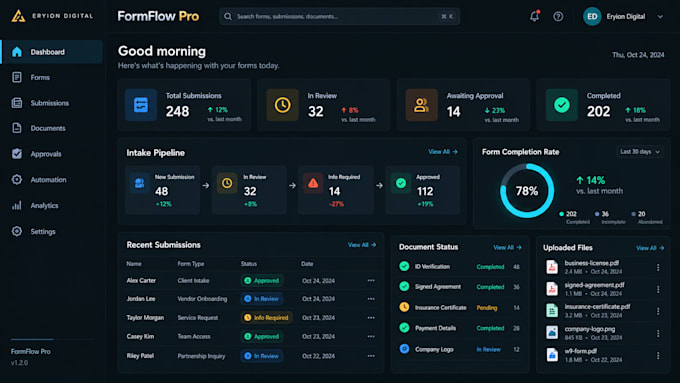Click the 78% completion rate ring

coord(526,191)
